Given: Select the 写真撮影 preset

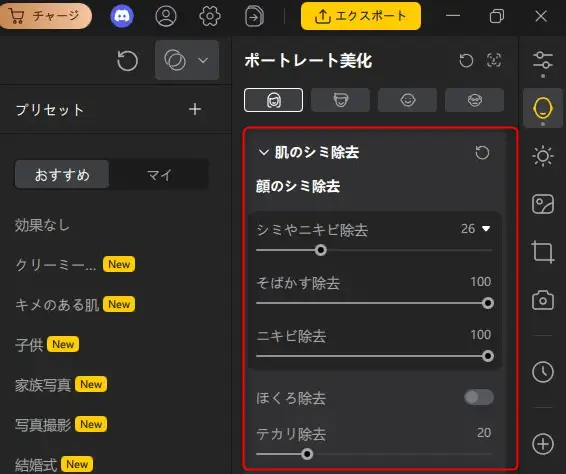Looking at the screenshot, I should [x=43, y=425].
